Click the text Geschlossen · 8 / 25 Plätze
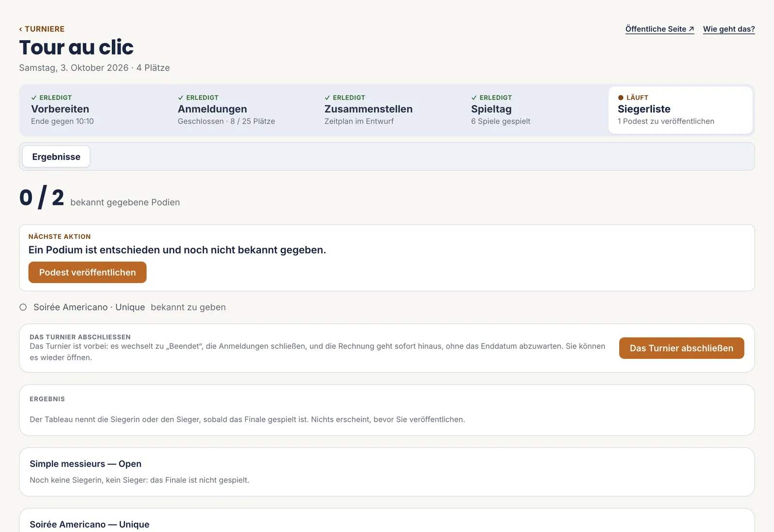774x532 pixels. click(x=226, y=121)
